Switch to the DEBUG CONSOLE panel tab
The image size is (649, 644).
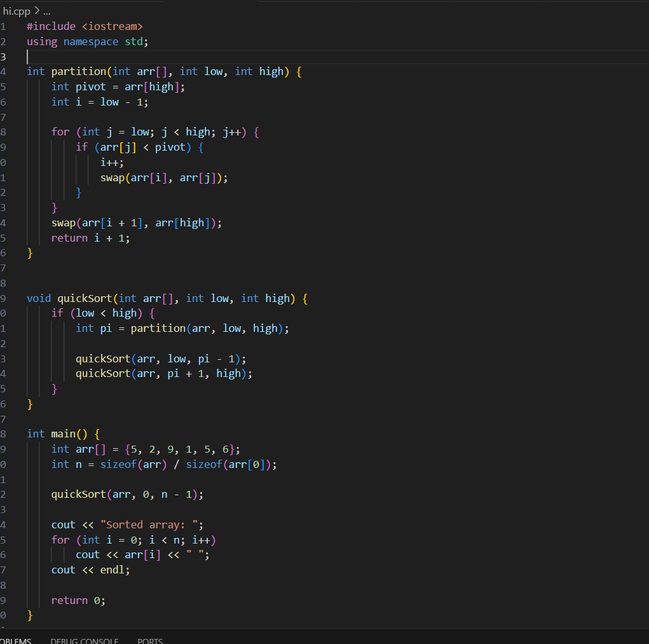tap(85, 641)
